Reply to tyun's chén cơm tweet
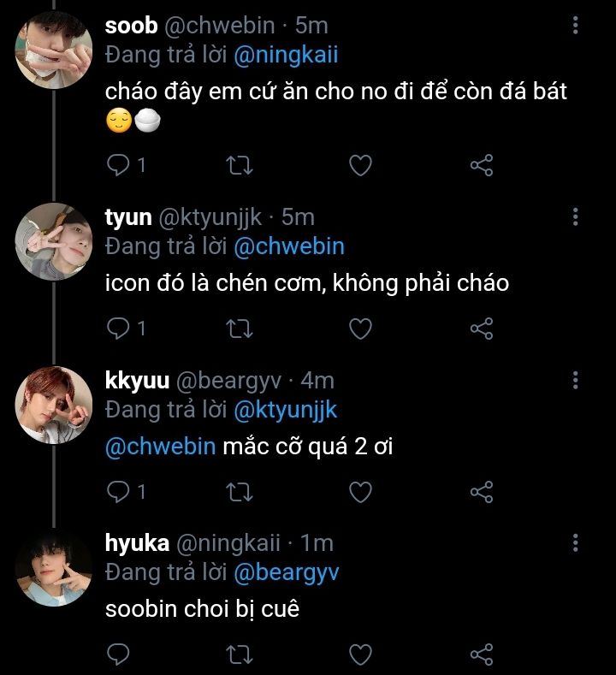Image resolution: width=616 pixels, height=675 pixels. [x=118, y=328]
